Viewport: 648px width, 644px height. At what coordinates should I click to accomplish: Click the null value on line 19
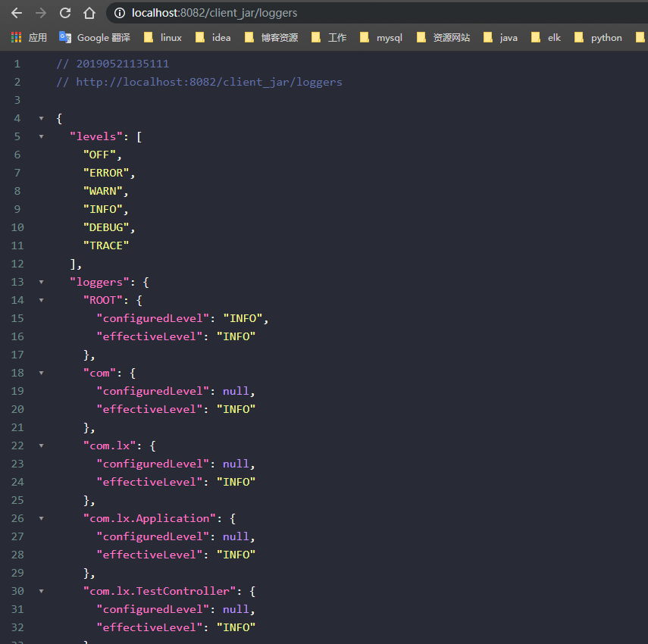236,391
